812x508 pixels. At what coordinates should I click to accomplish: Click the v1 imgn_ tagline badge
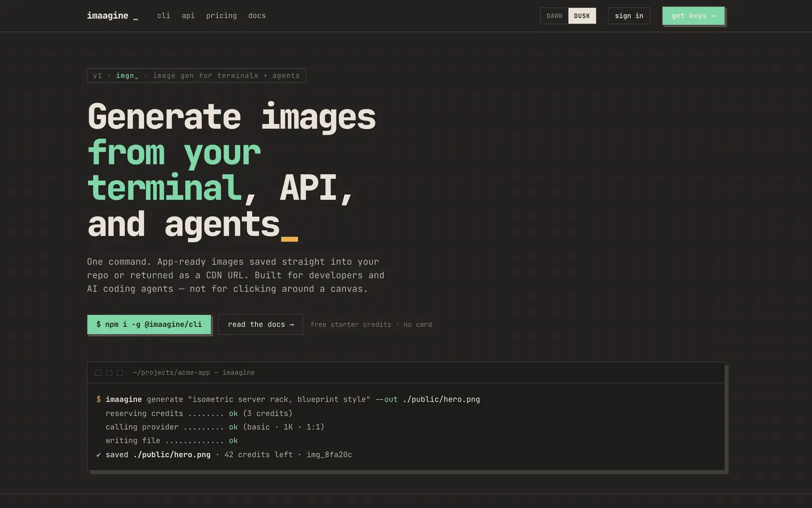click(x=196, y=76)
